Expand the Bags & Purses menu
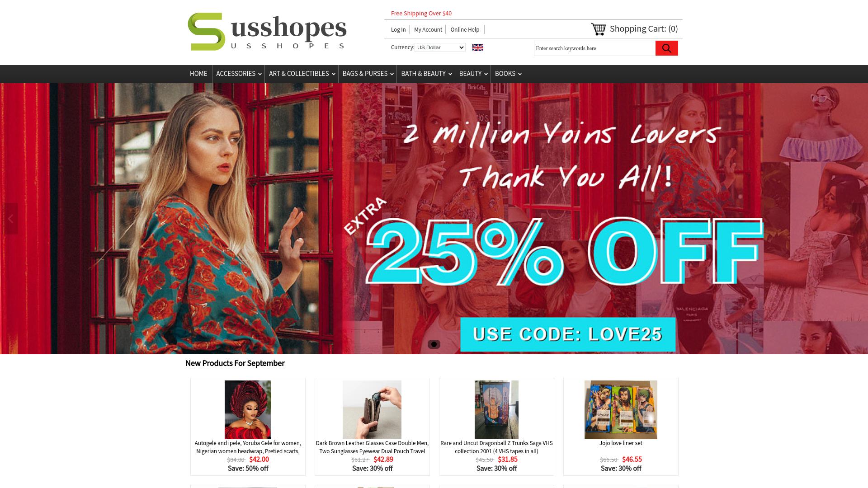The height and width of the screenshot is (488, 868). click(x=368, y=74)
